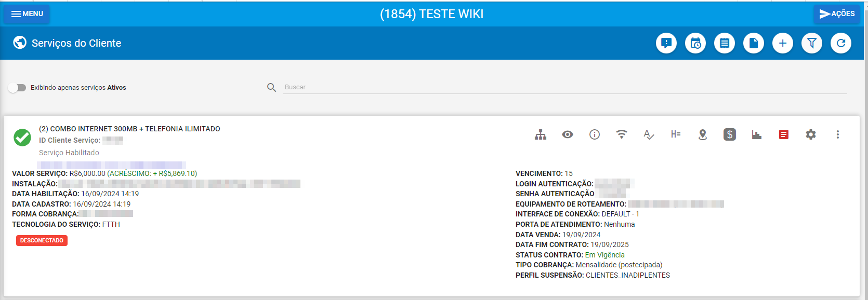Click PERFIL SUSPENSÃO value CLIENTES_INADIPLENTES
Viewport: 868px width, 300px height.
pos(628,275)
